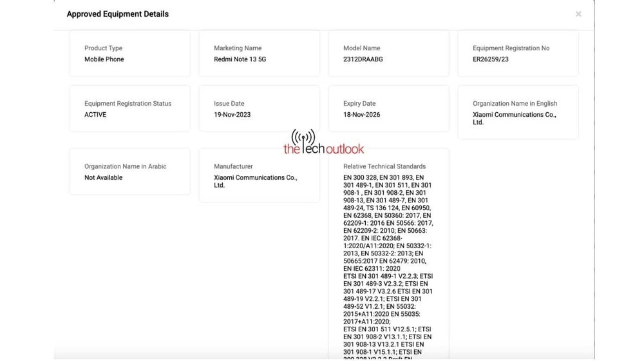This screenshot has height=363, width=644.
Task: Select Xiaomi Communications under Manufacturer
Action: pyautogui.click(x=255, y=181)
